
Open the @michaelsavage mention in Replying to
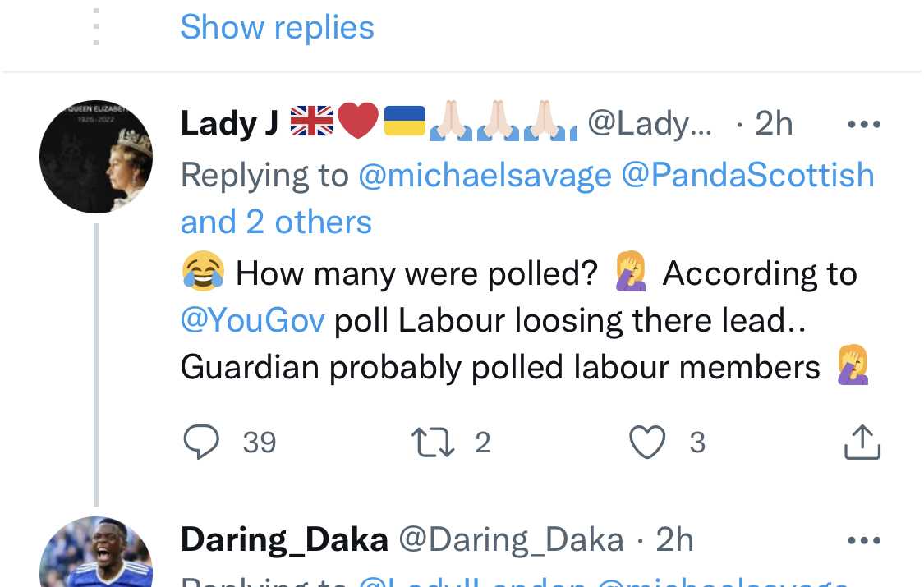pyautogui.click(x=485, y=175)
